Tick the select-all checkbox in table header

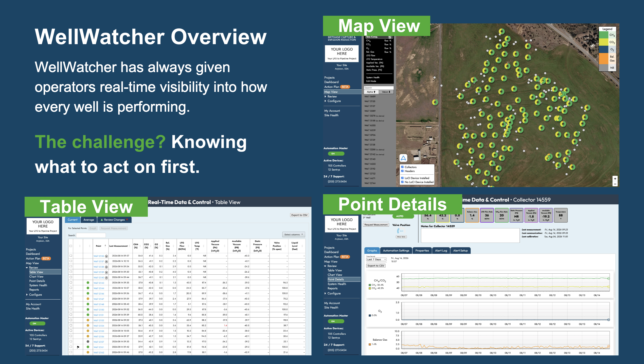71,246
